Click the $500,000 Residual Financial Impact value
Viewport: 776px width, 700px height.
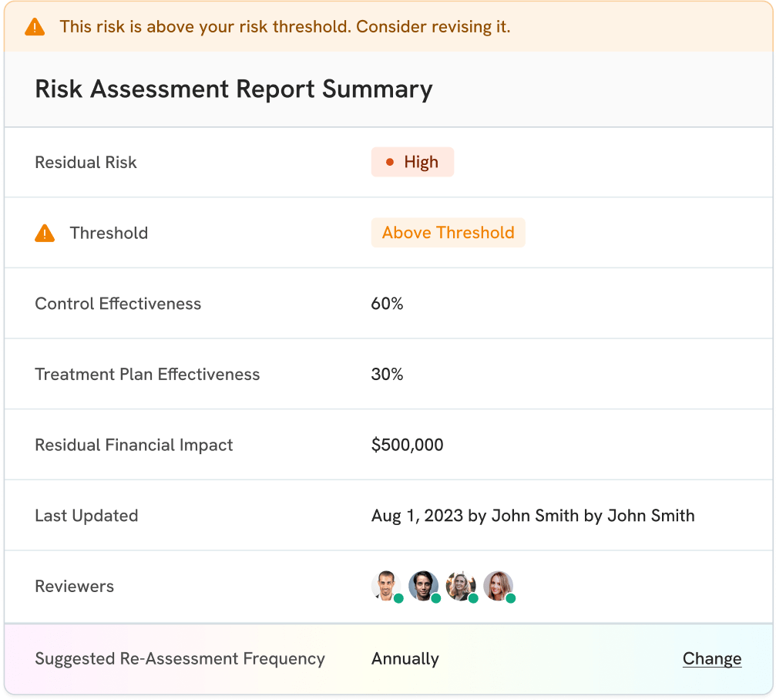[x=407, y=445]
